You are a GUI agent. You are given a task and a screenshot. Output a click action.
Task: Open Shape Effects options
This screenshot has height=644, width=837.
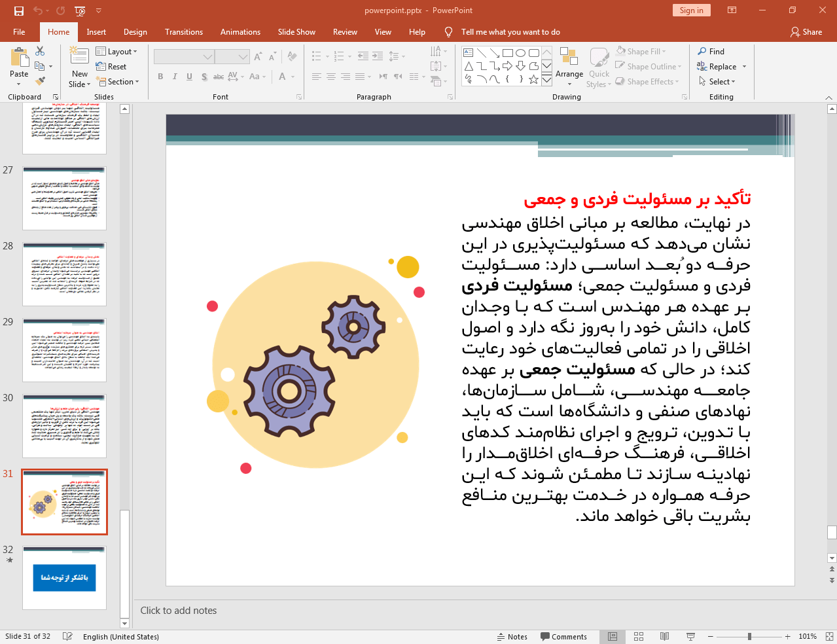647,81
